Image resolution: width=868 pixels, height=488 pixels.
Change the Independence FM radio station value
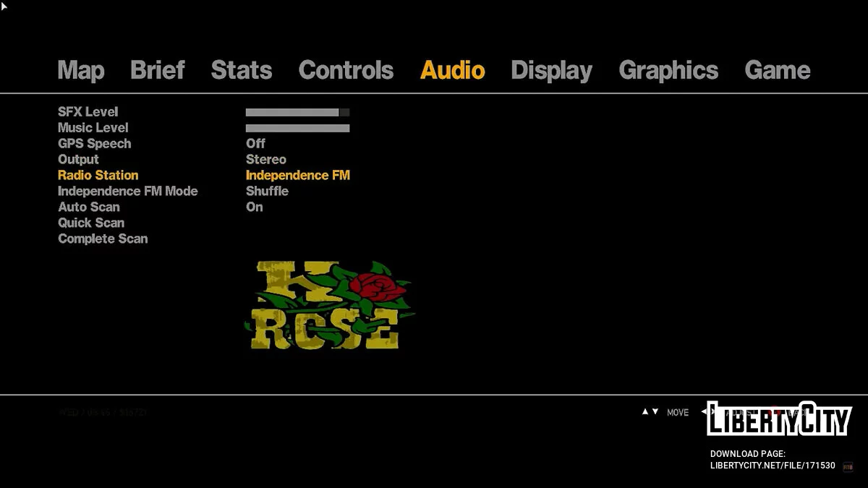(297, 176)
